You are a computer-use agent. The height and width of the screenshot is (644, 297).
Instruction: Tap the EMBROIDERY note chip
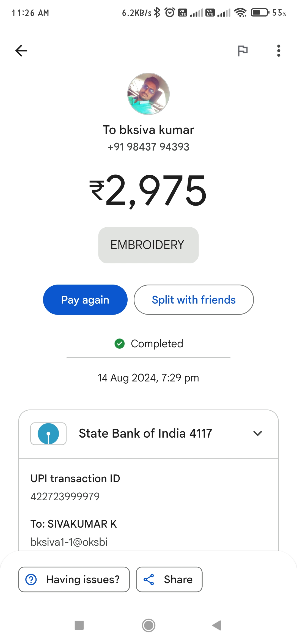148,245
